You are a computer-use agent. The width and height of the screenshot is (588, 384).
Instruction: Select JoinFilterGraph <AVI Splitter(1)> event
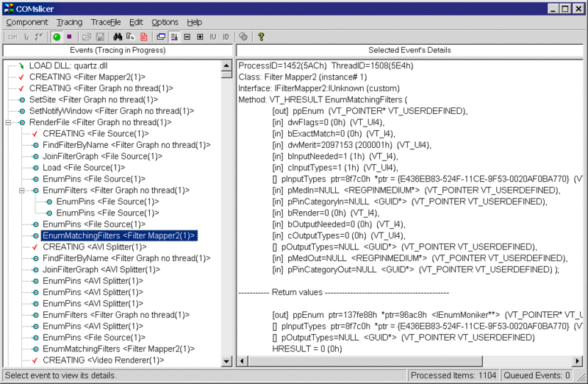pyautogui.click(x=101, y=269)
